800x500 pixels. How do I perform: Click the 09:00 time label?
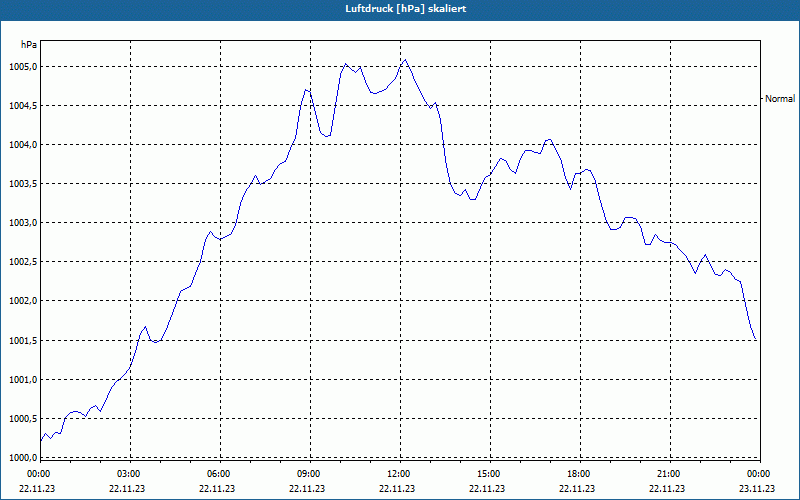309,474
